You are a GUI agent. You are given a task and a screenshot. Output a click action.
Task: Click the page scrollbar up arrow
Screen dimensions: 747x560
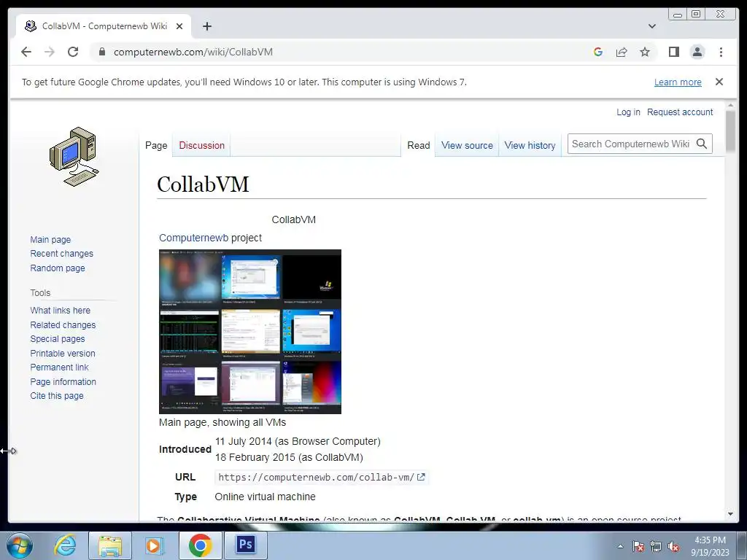pos(731,105)
